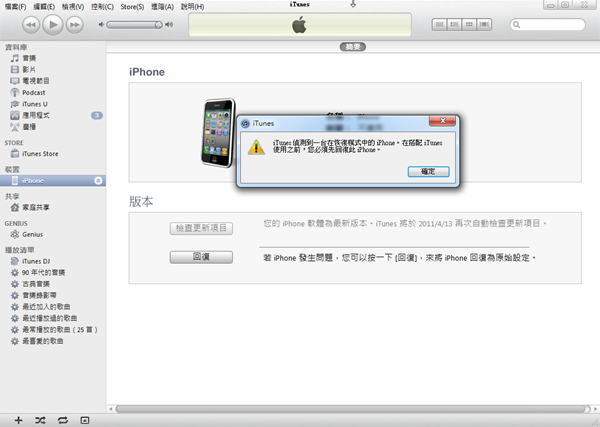Add a new playlist with plus button
The width and height of the screenshot is (600, 427).
pyautogui.click(x=18, y=420)
